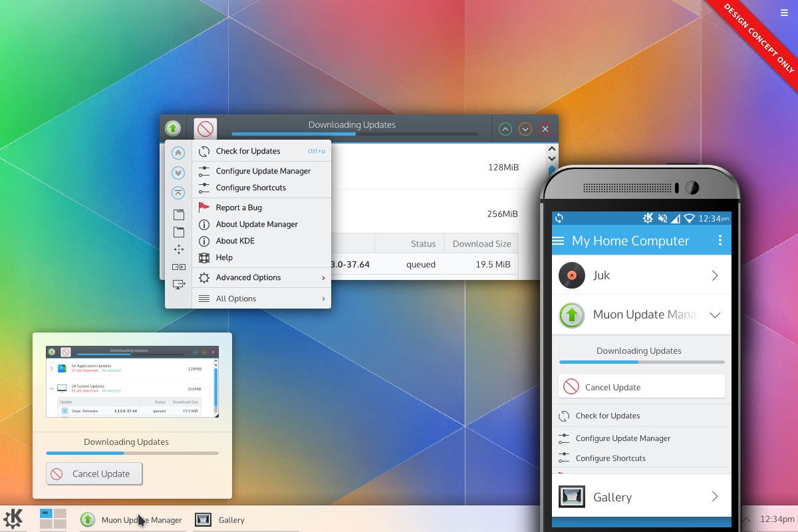
Task: Expand the Juk entry chevron on the phone
Action: 715,275
